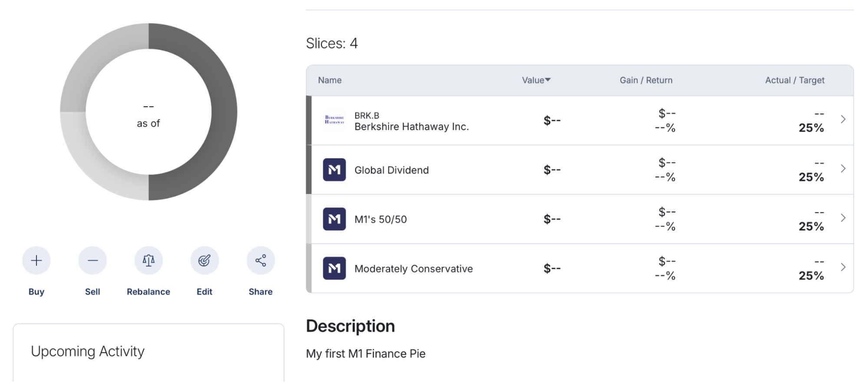Image resolution: width=868 pixels, height=382 pixels.
Task: Expand Moderately Conservative row chevron
Action: click(843, 267)
